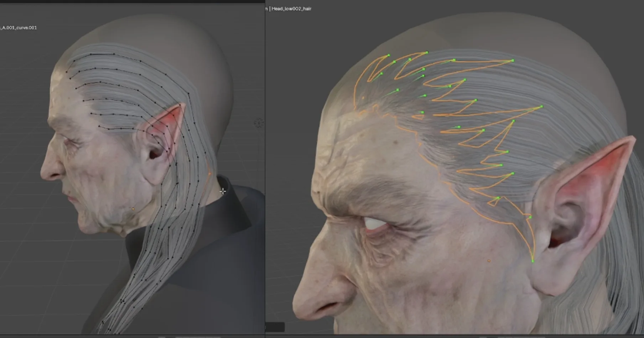This screenshot has height=338, width=644.
Task: Click orange origin dot on right head's cheek
Action: (x=489, y=261)
